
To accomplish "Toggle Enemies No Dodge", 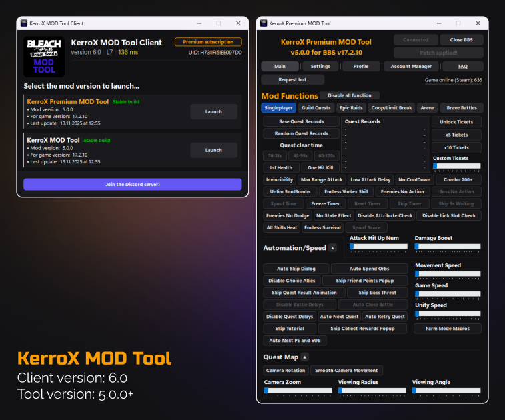I will [x=288, y=215].
